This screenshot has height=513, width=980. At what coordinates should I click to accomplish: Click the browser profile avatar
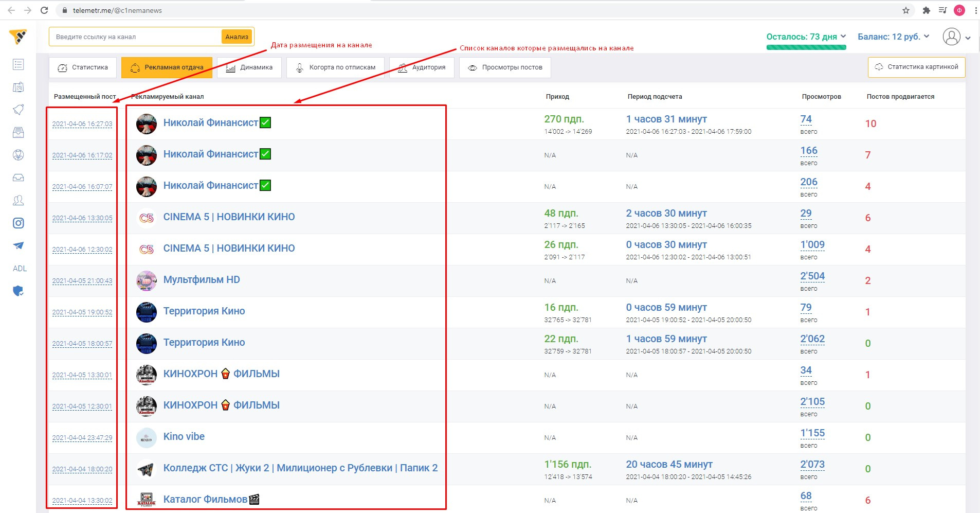(x=959, y=10)
